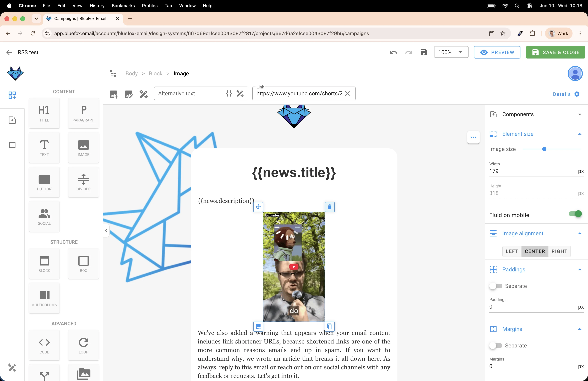The image size is (588, 381).
Task: Add the Image content element
Action: pos(84,148)
